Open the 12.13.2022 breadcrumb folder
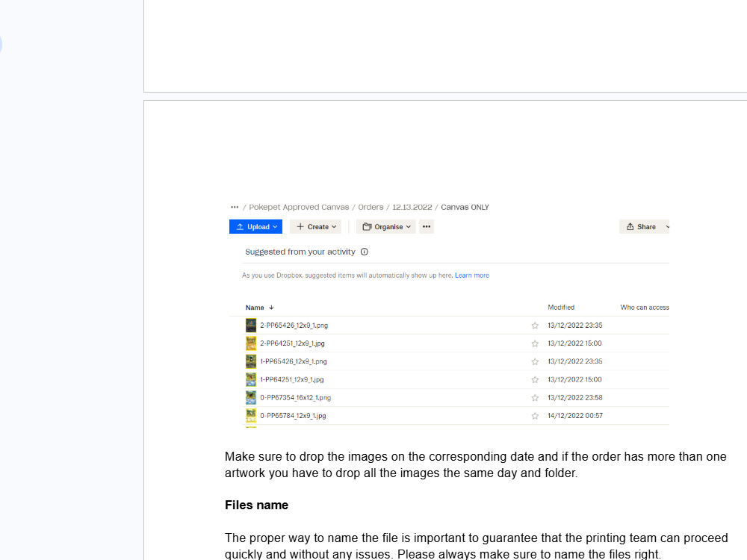This screenshot has height=560, width=747. click(412, 207)
